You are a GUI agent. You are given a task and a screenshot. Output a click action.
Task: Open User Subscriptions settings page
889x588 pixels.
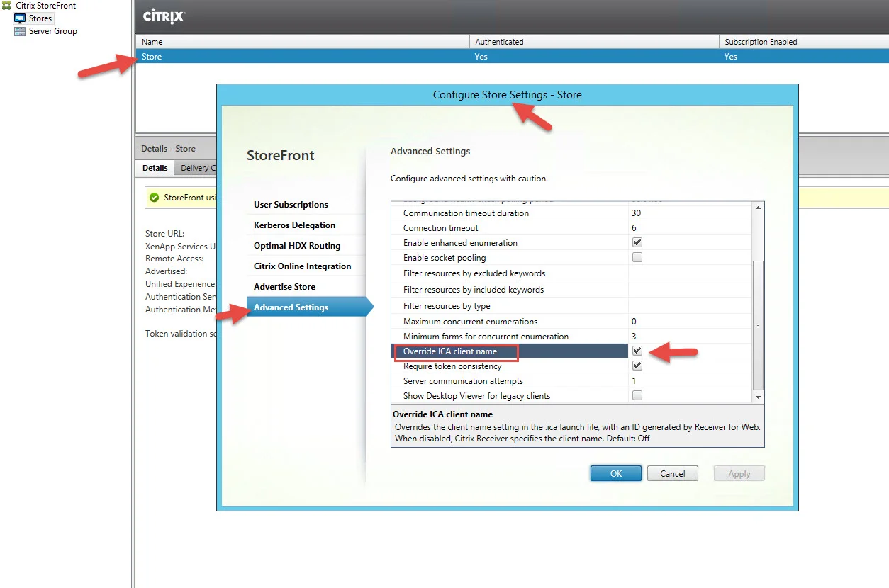[x=291, y=205]
